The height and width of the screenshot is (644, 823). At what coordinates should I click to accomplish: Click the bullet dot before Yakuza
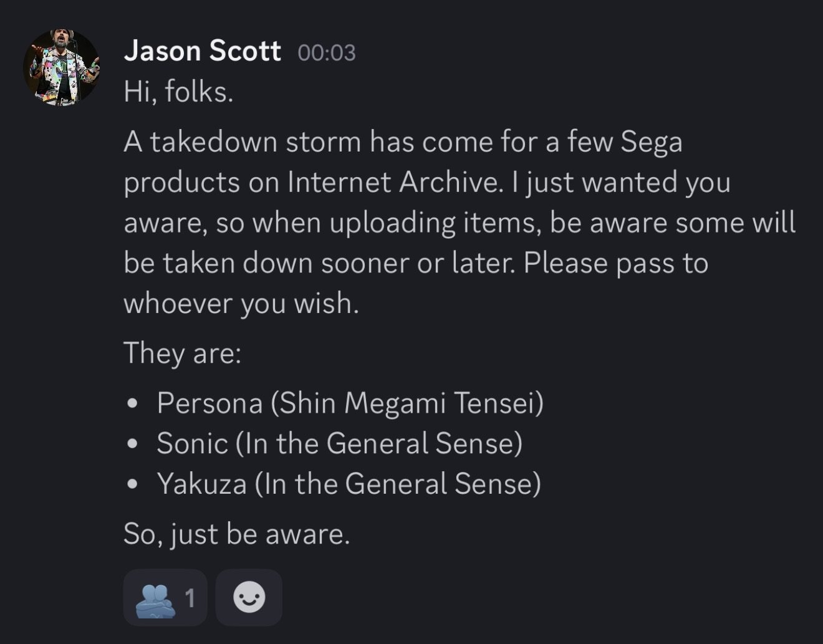click(x=132, y=484)
